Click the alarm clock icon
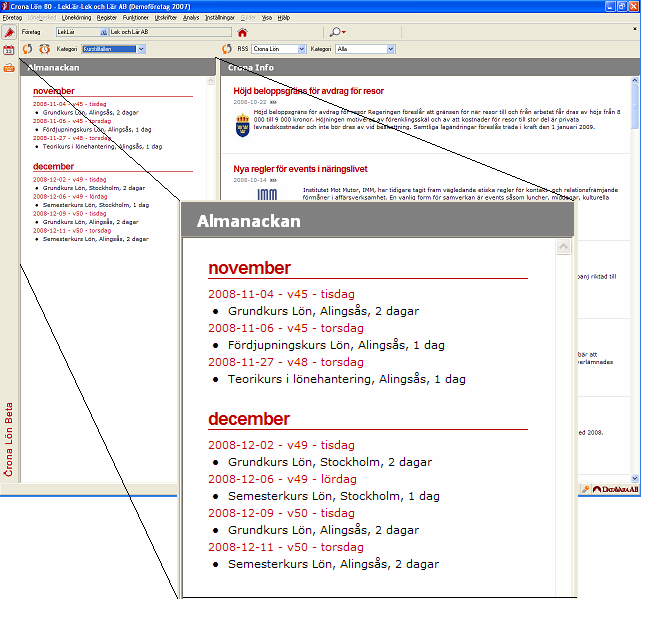Image resolution: width=657 pixels, height=621 pixels. [44, 49]
